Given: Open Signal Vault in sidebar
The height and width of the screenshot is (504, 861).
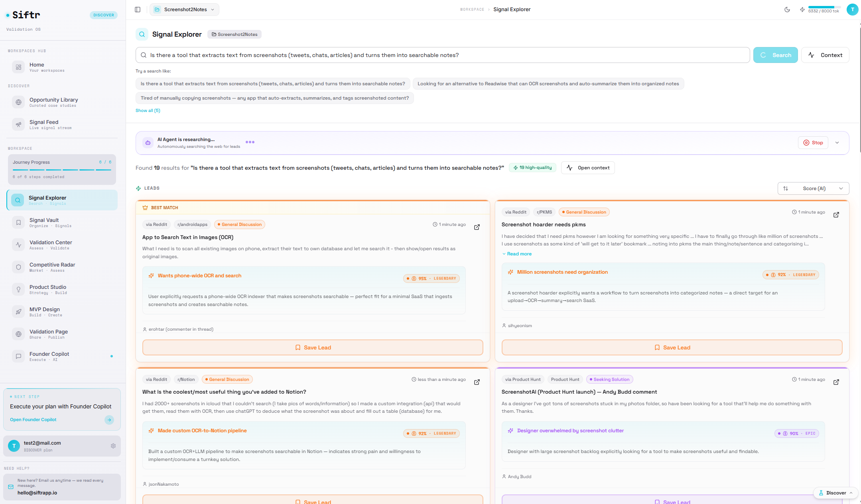Looking at the screenshot, I should [44, 222].
